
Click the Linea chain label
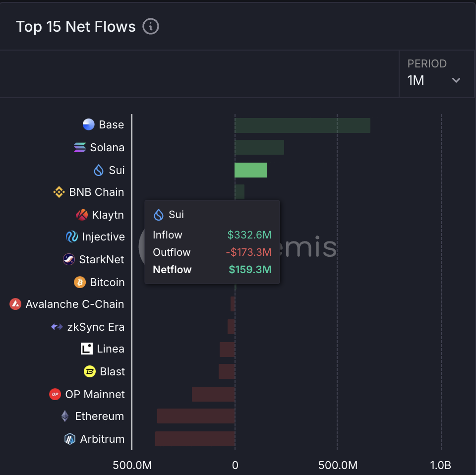tap(111, 349)
